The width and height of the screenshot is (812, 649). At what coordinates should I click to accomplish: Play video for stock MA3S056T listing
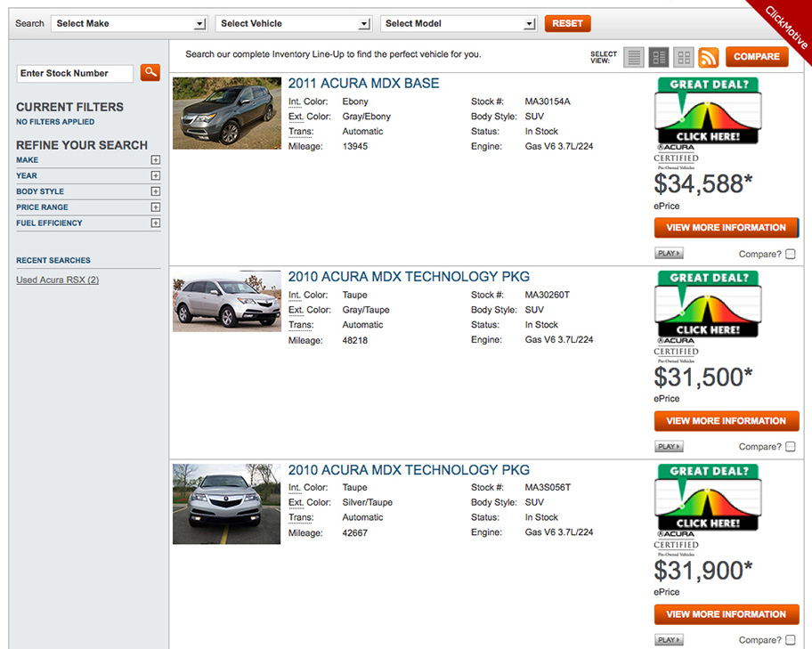[669, 640]
